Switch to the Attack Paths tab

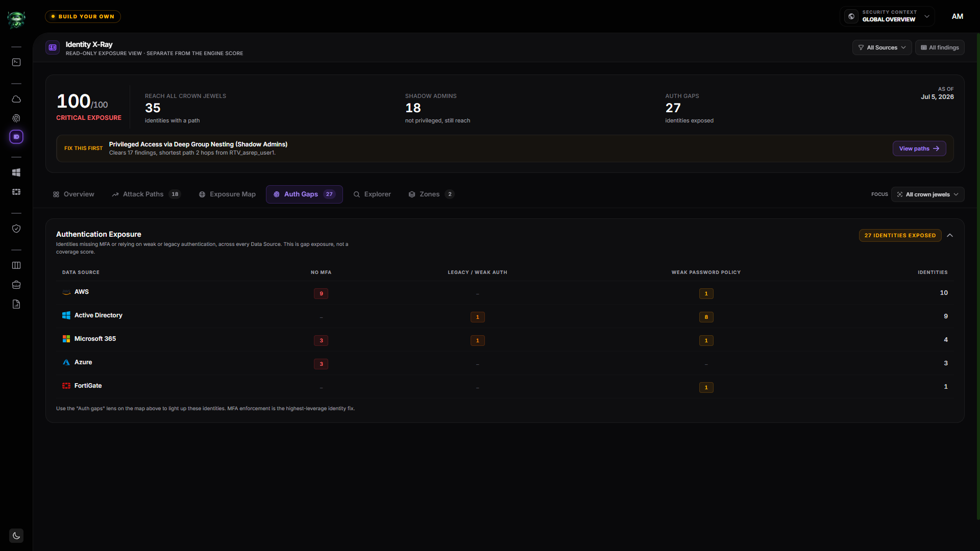coord(146,194)
